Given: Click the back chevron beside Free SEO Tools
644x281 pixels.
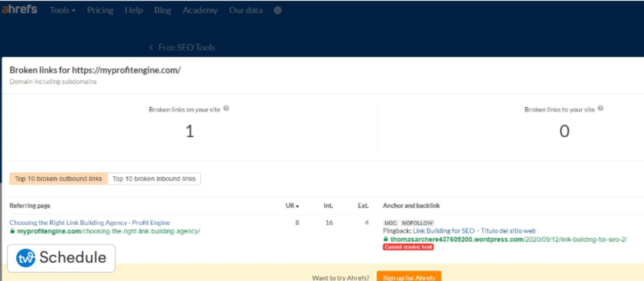Looking at the screenshot, I should (x=151, y=47).
